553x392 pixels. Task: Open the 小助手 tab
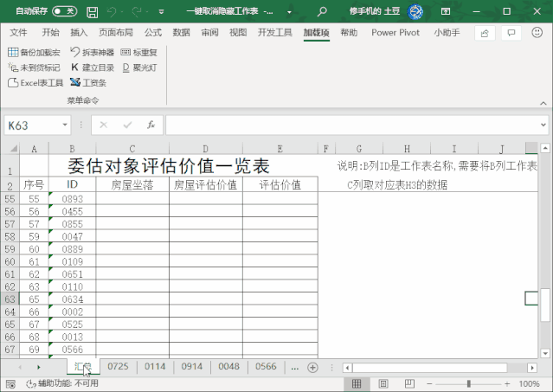click(x=447, y=33)
